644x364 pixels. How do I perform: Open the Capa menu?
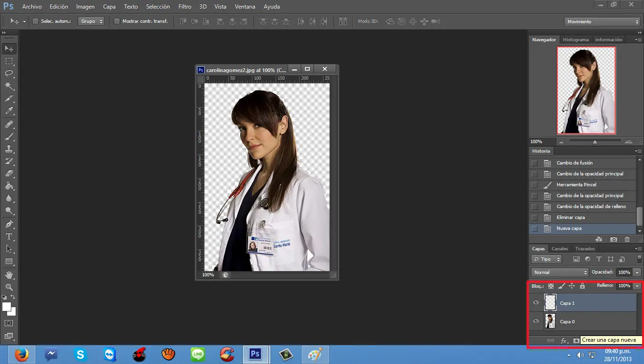[x=109, y=7]
